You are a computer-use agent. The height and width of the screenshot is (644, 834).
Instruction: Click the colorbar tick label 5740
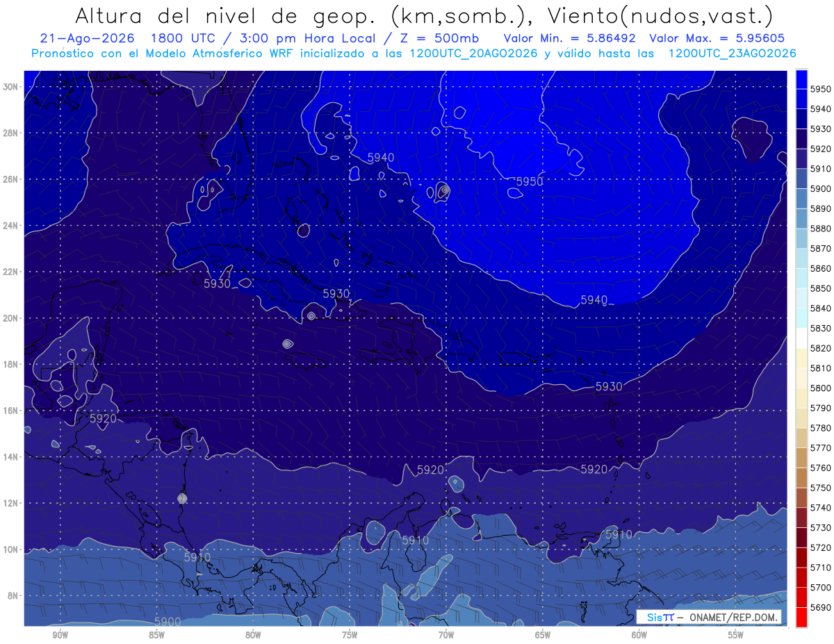click(x=820, y=508)
